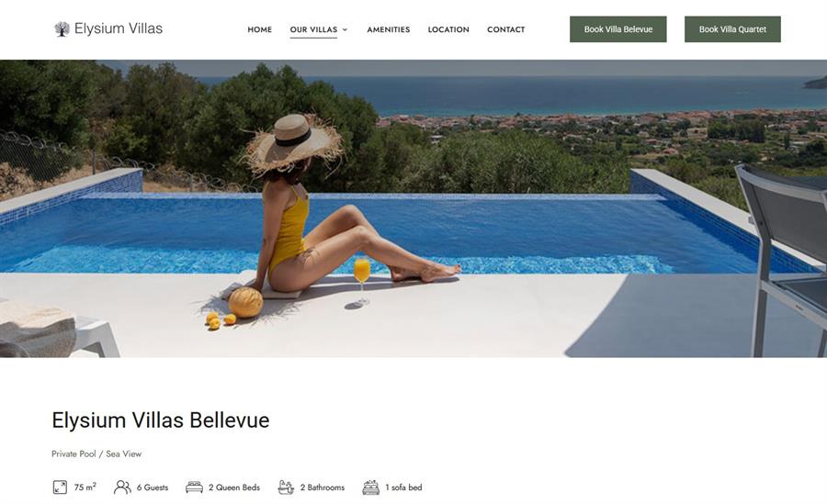Click the 75 m² area size icon
Image resolution: width=827 pixels, height=504 pixels.
pyautogui.click(x=60, y=487)
